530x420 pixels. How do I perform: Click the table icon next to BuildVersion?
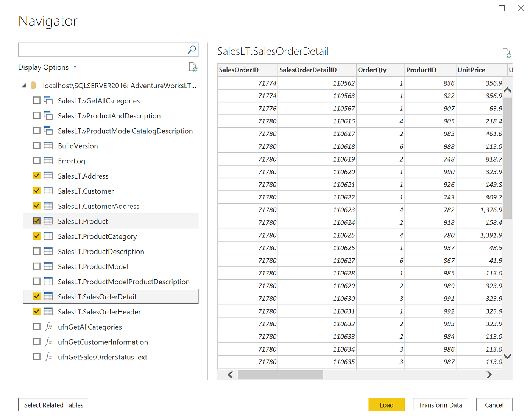(48, 146)
